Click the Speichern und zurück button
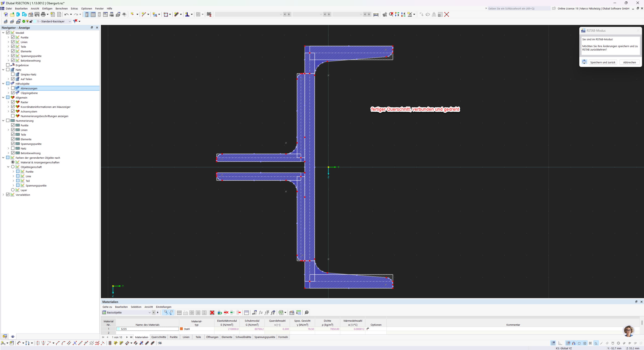The height and width of the screenshot is (350, 644). 603,62
